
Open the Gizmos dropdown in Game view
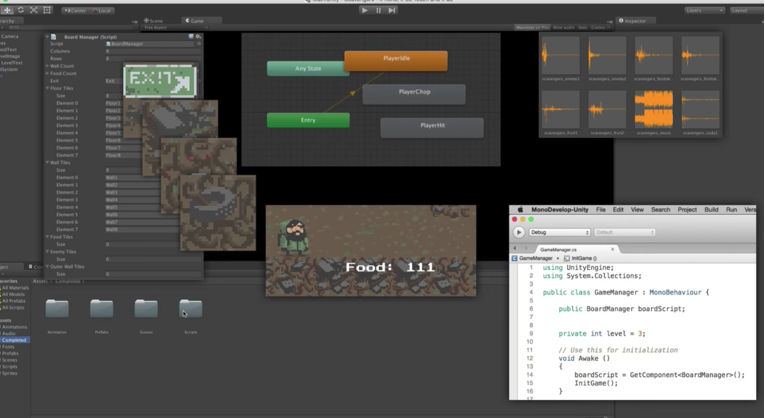coord(599,27)
